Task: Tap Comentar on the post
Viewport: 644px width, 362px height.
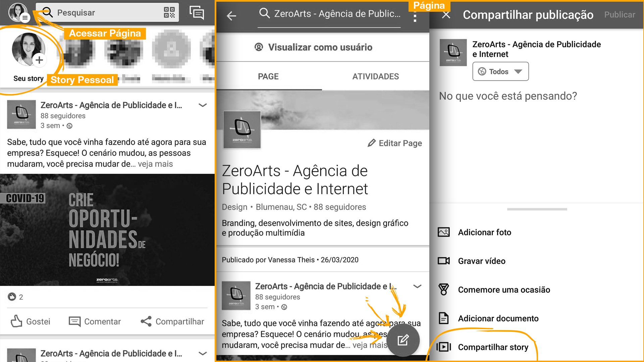Action: click(x=95, y=321)
